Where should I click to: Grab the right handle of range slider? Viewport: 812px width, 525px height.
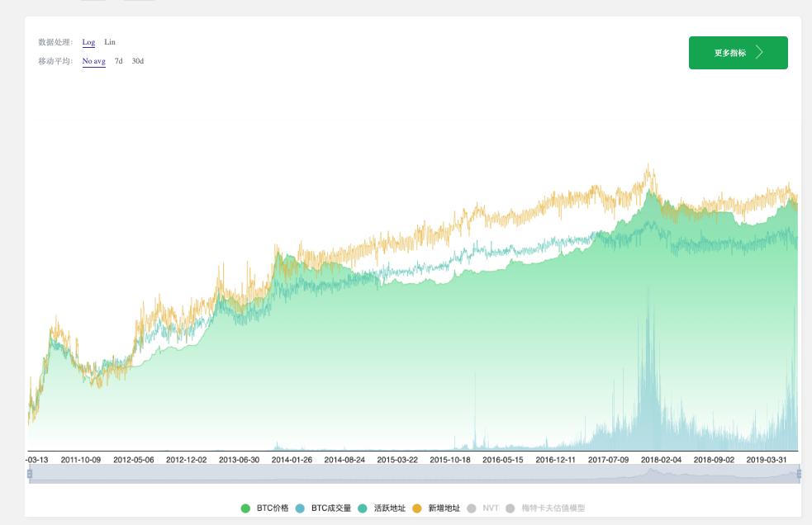[799, 474]
